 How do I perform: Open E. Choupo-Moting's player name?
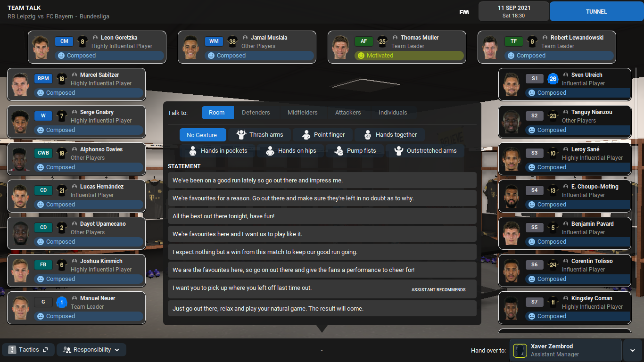595,187
